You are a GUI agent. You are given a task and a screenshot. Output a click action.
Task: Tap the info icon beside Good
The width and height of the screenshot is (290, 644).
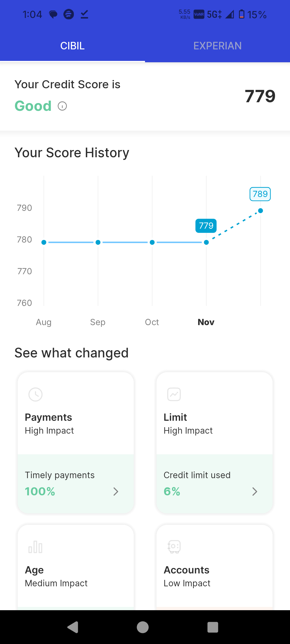[62, 106]
